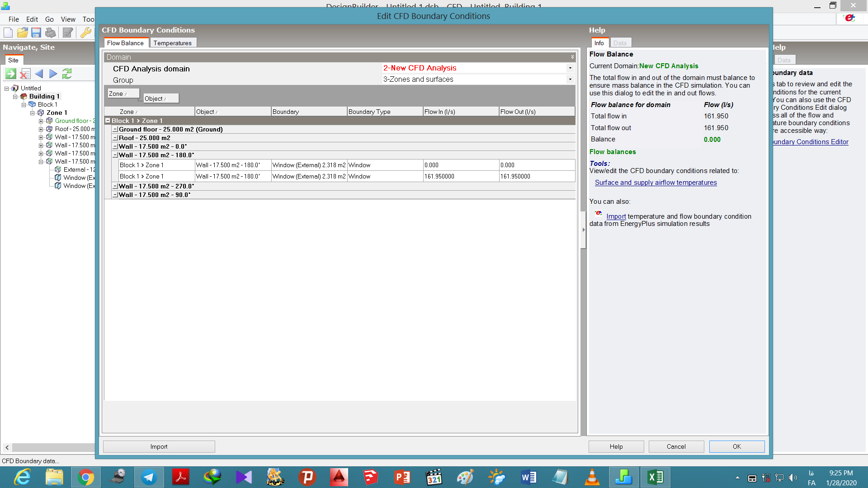Image resolution: width=868 pixels, height=488 pixels.
Task: Go forward with blue right arrow icon
Action: [x=53, y=74]
